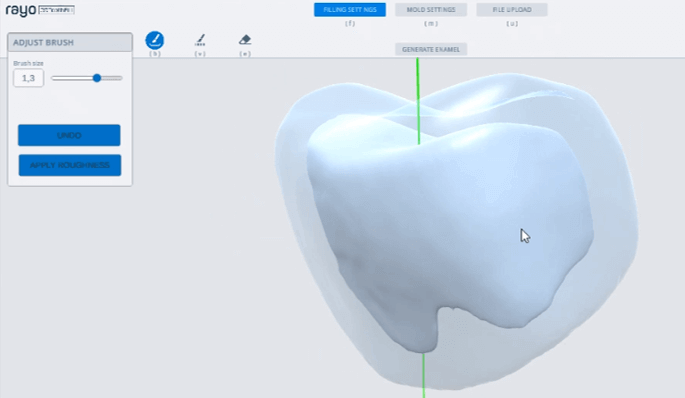Image resolution: width=685 pixels, height=398 pixels.
Task: Focus the brush size value field
Action: coord(28,78)
